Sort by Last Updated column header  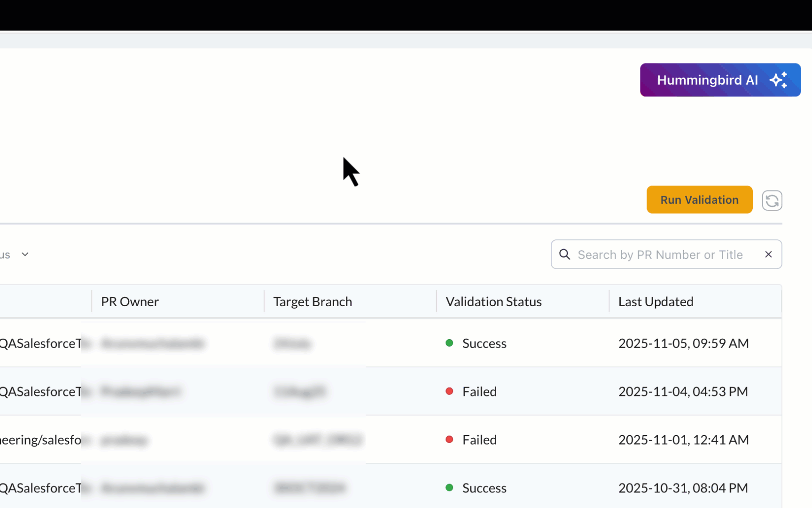pos(656,302)
